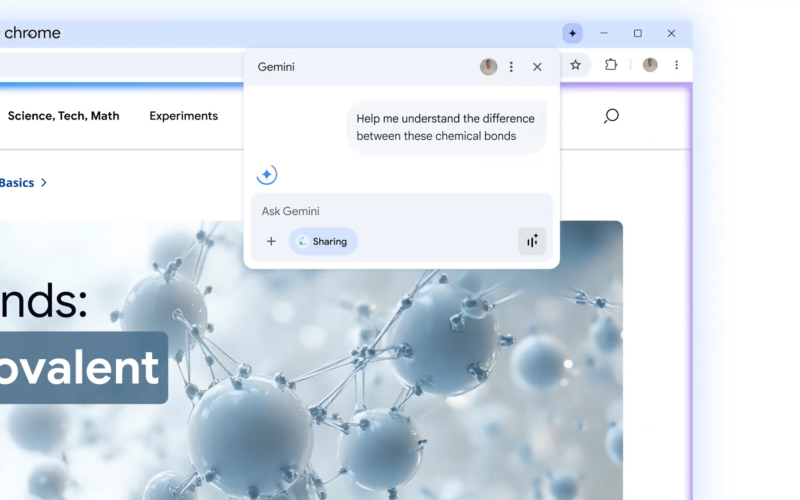The height and width of the screenshot is (500, 800).
Task: Click the Chrome profile avatar in toolbar
Action: (650, 65)
